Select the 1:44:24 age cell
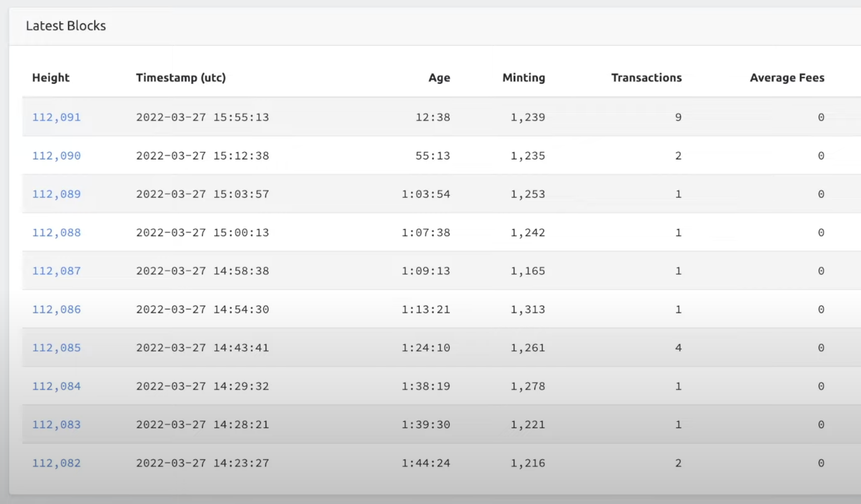The width and height of the screenshot is (861, 504). pos(426,463)
